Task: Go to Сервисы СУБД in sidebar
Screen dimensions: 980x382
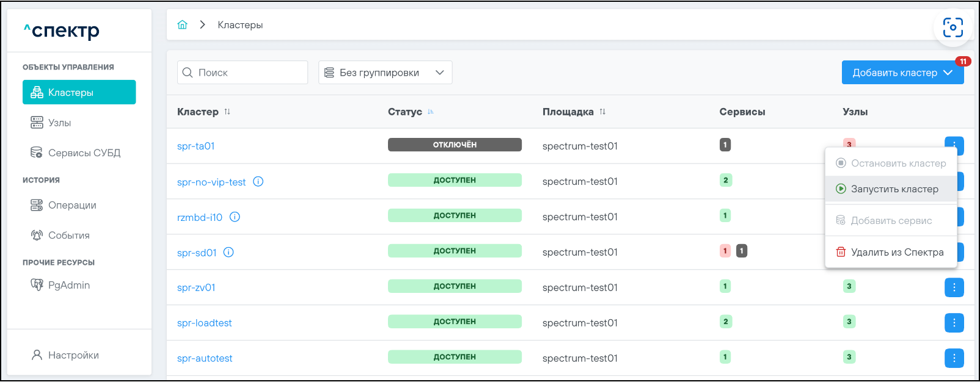Action: (x=84, y=153)
